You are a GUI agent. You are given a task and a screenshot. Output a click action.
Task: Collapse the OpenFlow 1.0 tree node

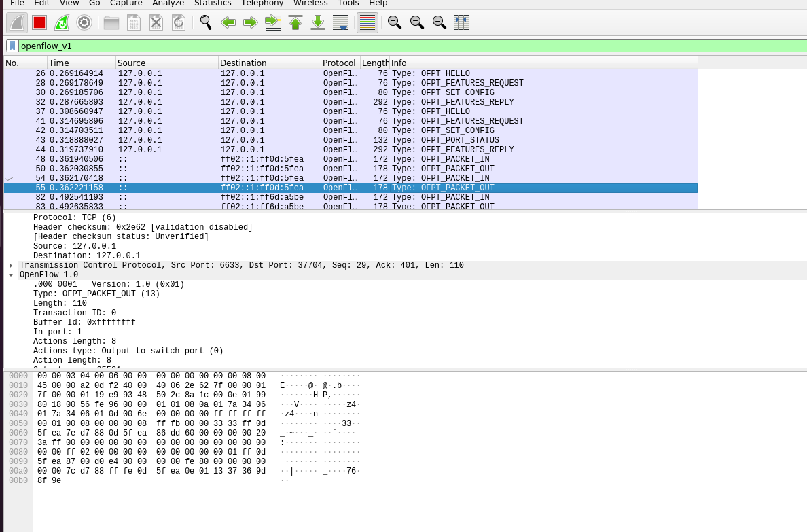[11, 275]
